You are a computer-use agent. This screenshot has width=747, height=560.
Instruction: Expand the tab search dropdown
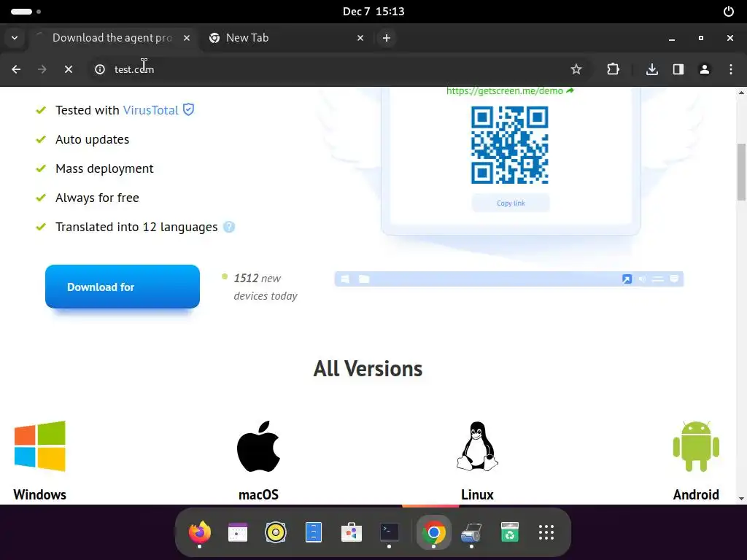(x=15, y=38)
